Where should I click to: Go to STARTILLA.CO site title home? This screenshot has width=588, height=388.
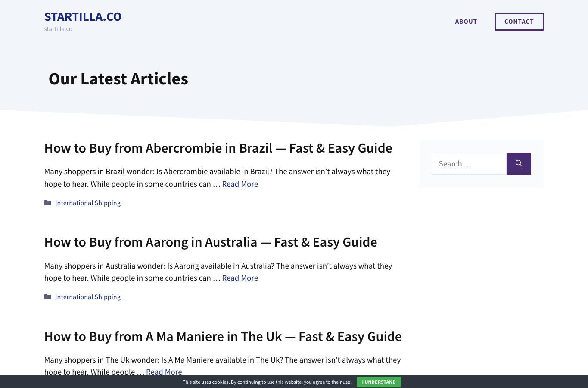(x=83, y=17)
